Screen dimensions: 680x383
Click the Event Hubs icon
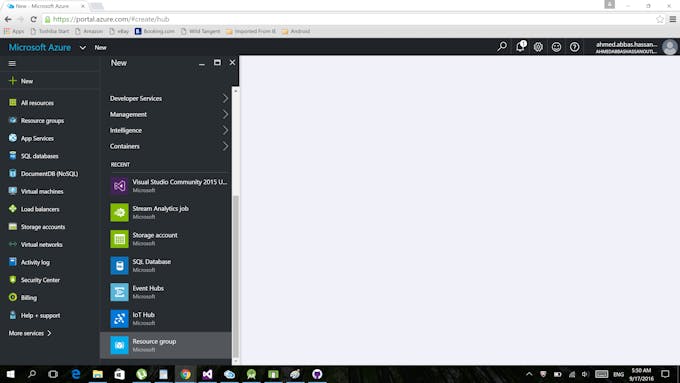[x=119, y=292]
